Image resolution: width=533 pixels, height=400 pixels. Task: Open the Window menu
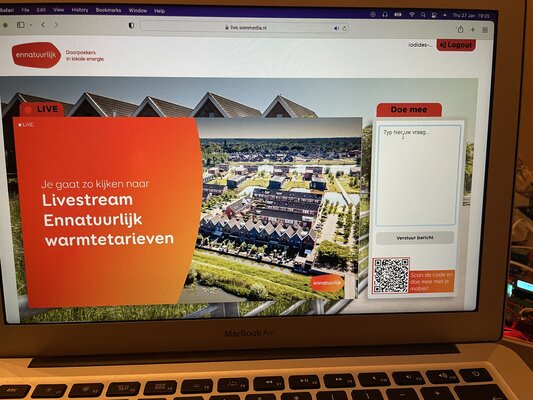138,11
